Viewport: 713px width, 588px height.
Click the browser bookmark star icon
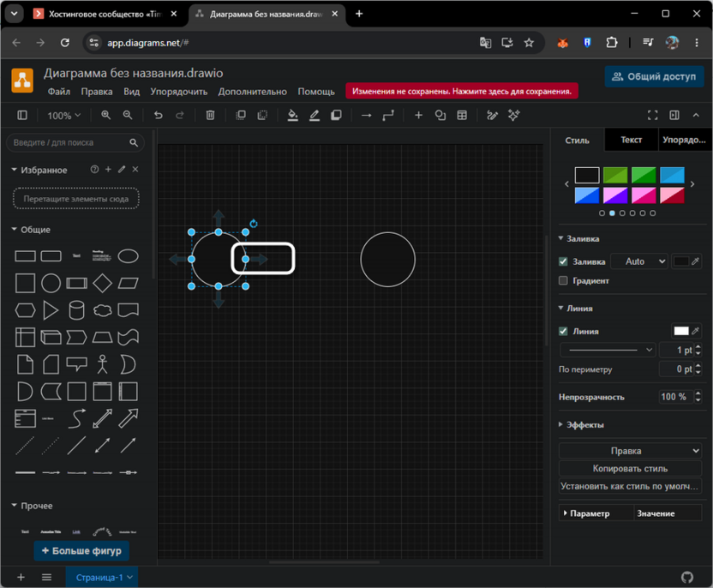[x=529, y=43]
